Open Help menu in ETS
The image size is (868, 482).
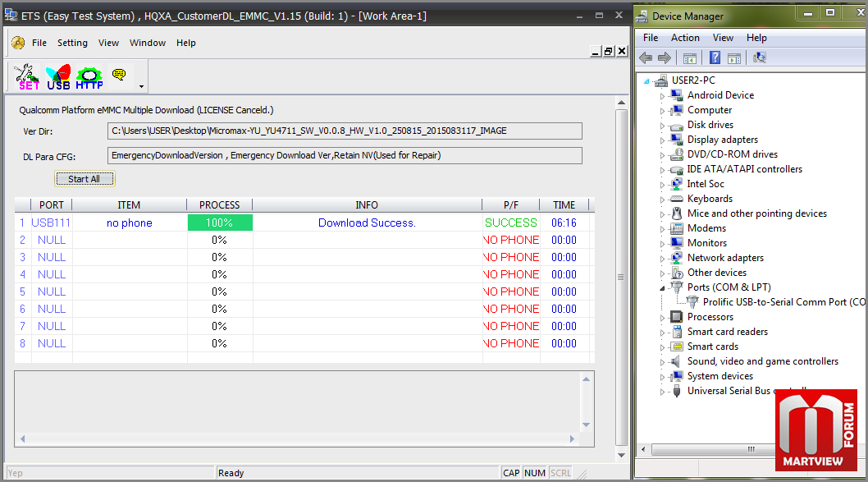[x=186, y=43]
